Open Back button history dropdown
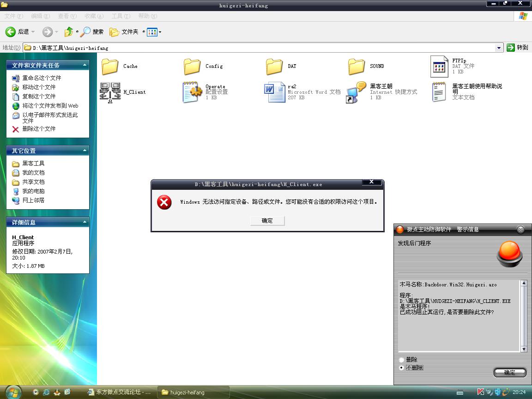This screenshot has height=399, width=532. [33, 32]
